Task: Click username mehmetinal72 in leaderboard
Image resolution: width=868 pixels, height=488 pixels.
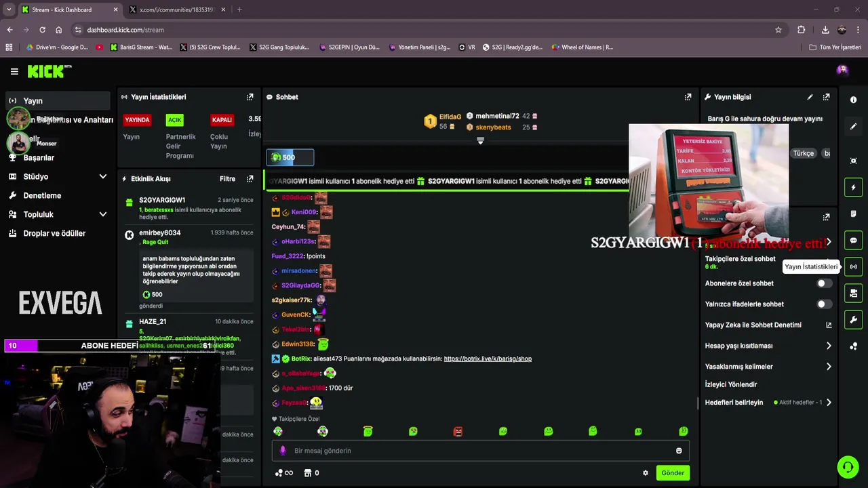Action: (497, 116)
